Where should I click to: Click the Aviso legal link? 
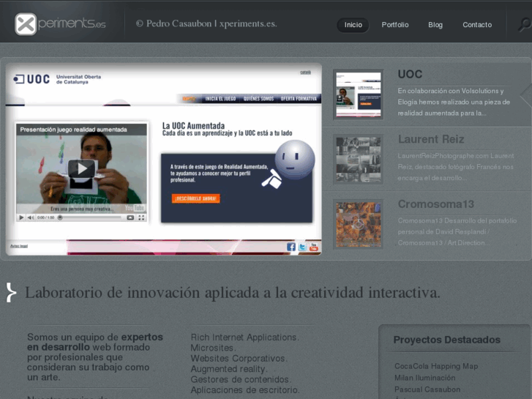(x=19, y=246)
